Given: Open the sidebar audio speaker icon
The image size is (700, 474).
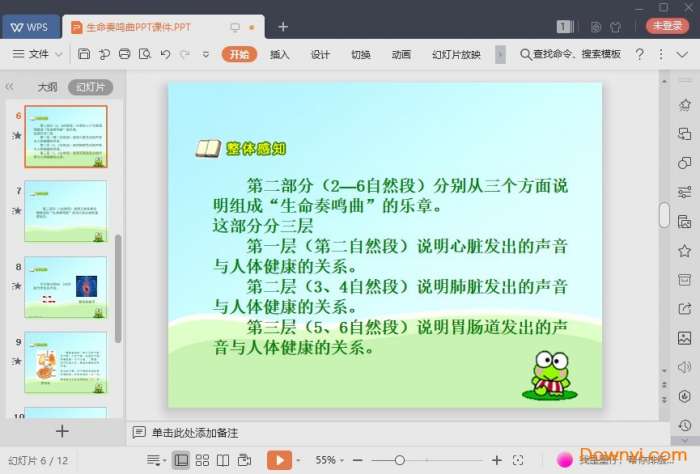Looking at the screenshot, I should tap(684, 367).
